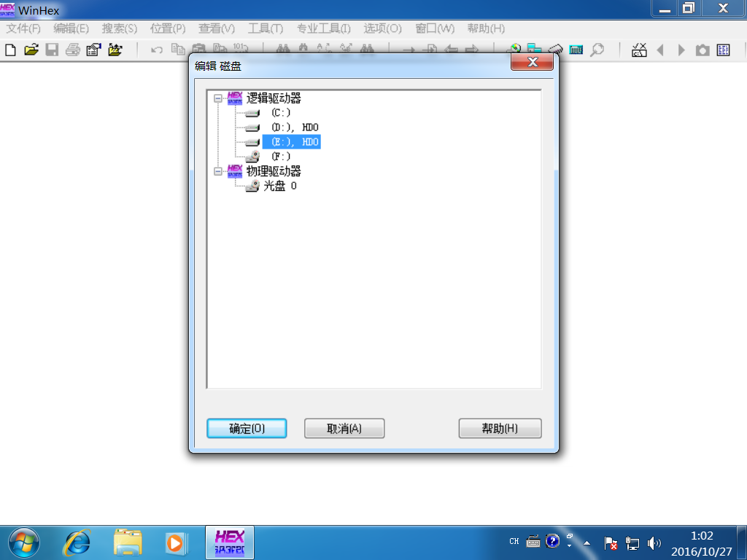Viewport: 747px width, 560px height.
Task: Click the disc icon next to 光盘 0
Action: tap(252, 186)
